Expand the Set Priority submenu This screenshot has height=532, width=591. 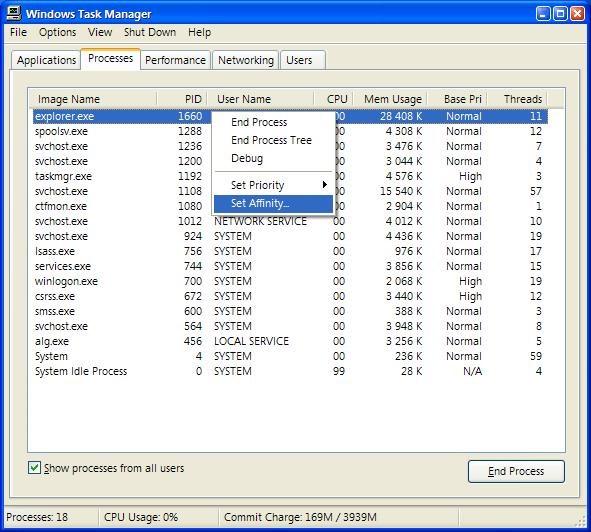(x=273, y=185)
